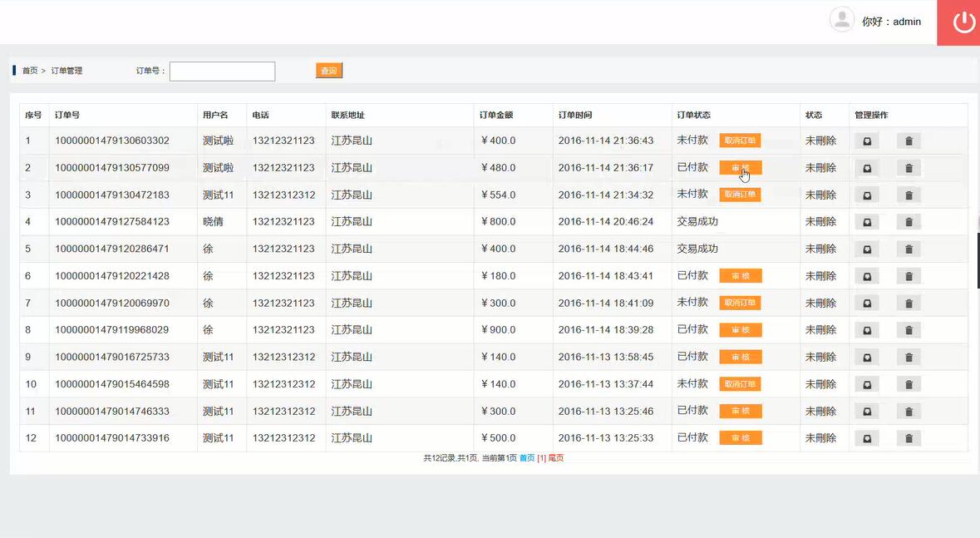This screenshot has height=538, width=980.
Task: Open detail icon for order 10000001479016725733
Action: point(867,358)
